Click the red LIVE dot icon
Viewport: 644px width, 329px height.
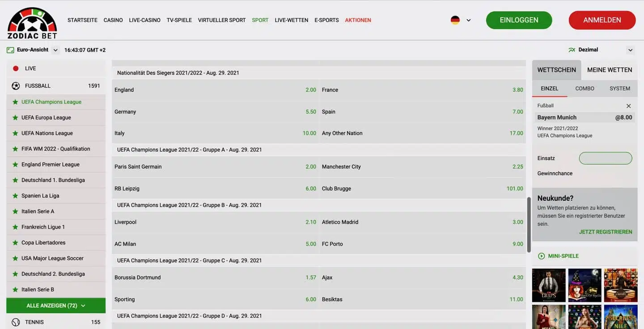[x=16, y=68]
